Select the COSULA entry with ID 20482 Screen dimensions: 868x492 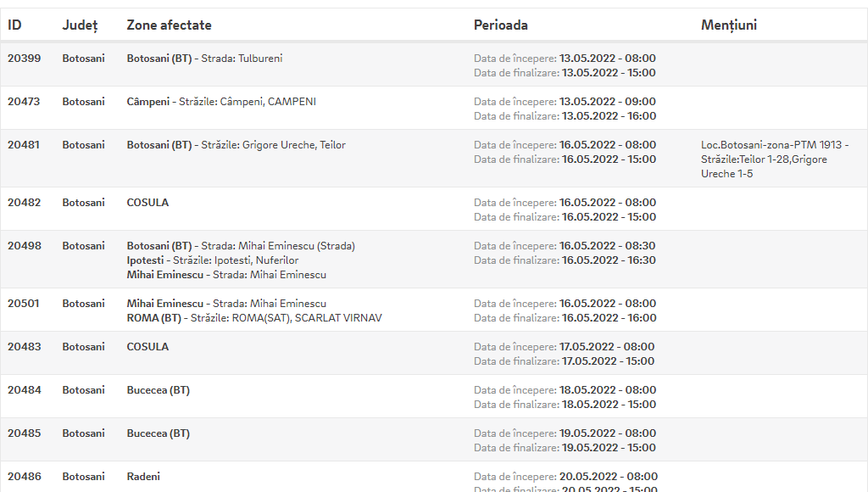(147, 202)
